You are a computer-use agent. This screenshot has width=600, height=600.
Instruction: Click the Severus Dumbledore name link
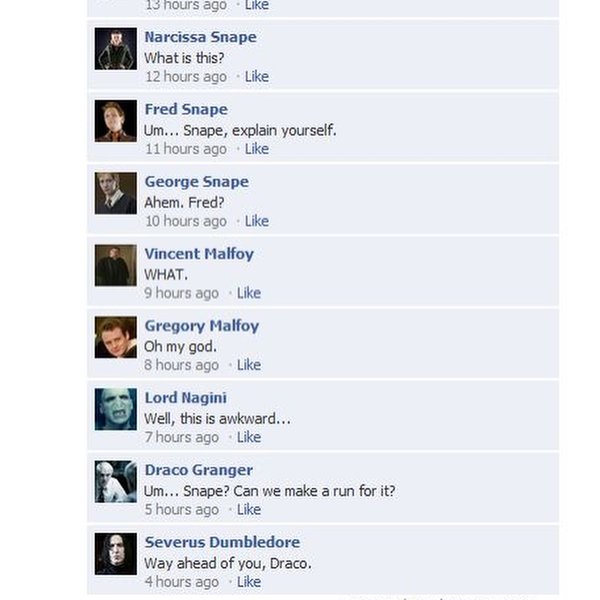pos(222,542)
